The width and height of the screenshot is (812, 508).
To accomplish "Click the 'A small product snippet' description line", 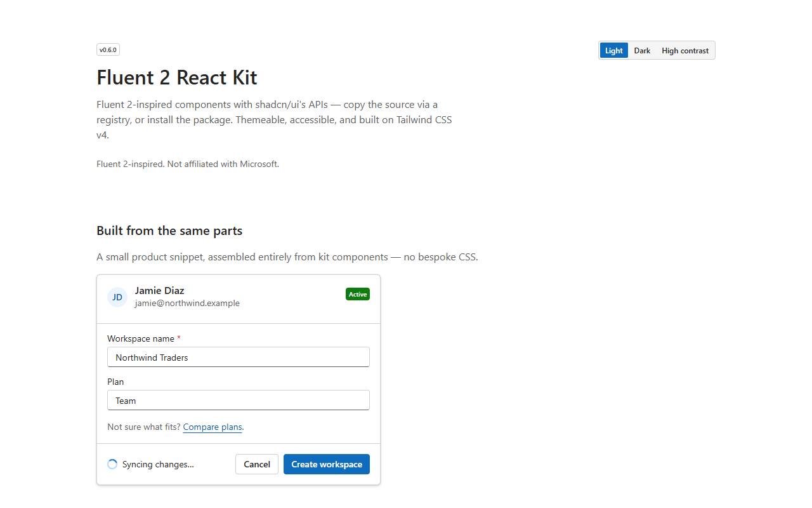I will pyautogui.click(x=287, y=257).
